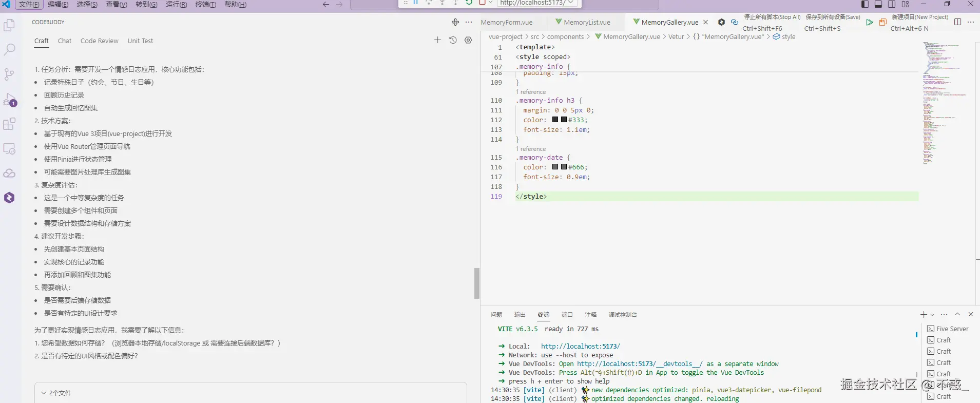Show 1 reference above .memory-date
The image size is (980, 403).
(x=531, y=149)
